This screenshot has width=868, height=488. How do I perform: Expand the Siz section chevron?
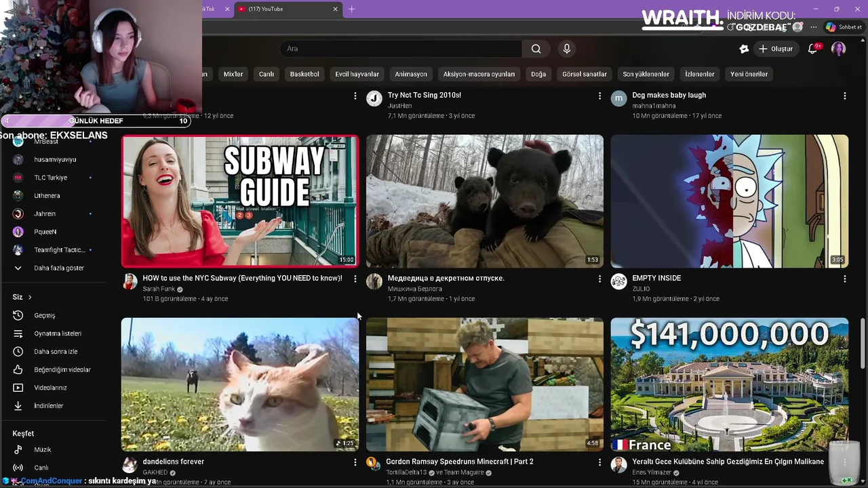pos(30,297)
